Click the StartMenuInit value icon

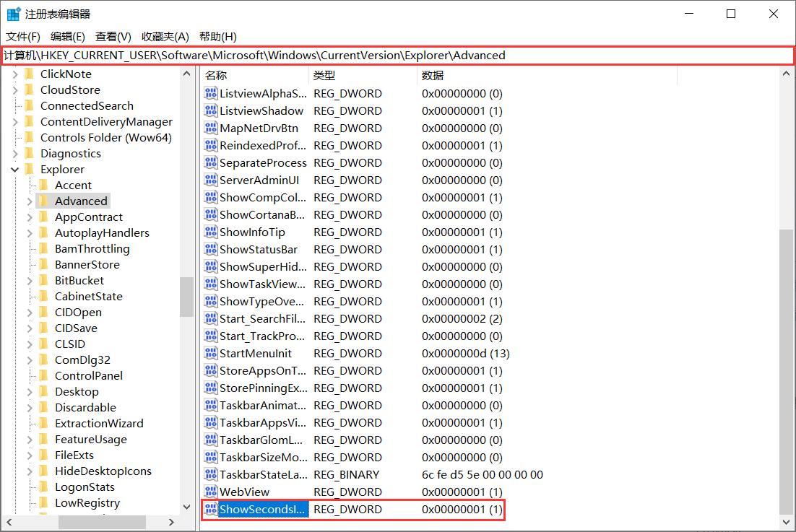pos(211,353)
